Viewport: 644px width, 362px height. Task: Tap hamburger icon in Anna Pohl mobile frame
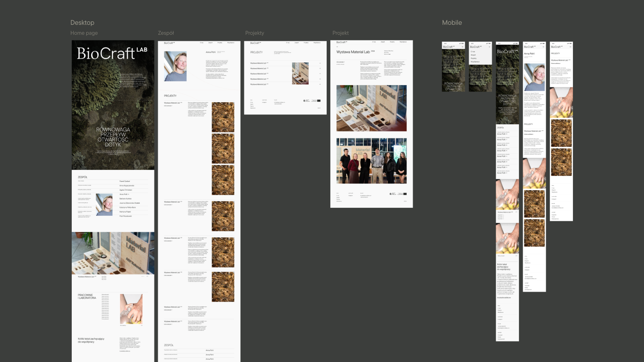click(543, 47)
